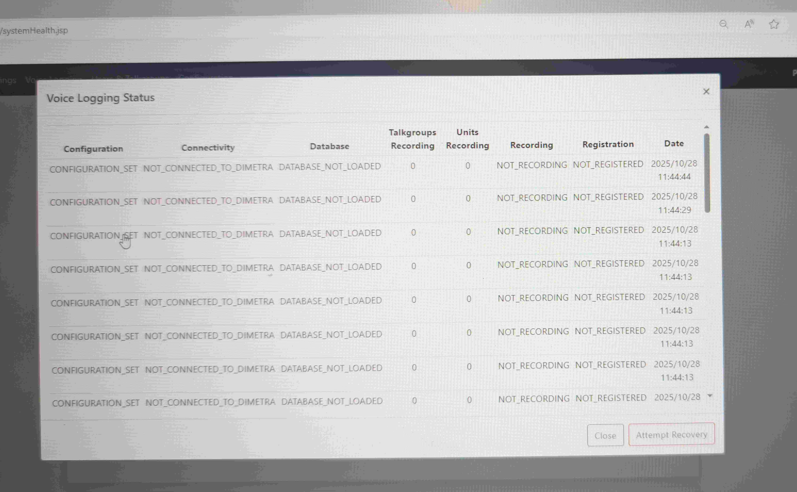The height and width of the screenshot is (492, 797).
Task: Select DATABASE_NOT_LOADED in the 11:44:29 row
Action: (x=330, y=200)
